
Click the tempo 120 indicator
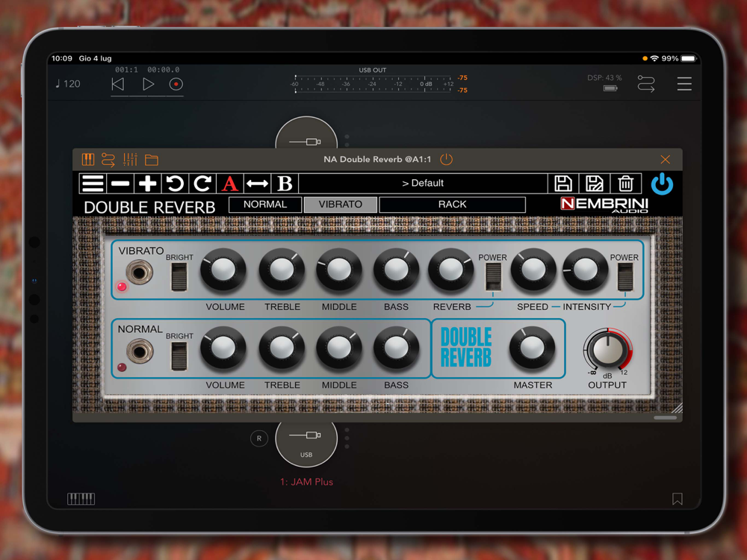(x=68, y=84)
